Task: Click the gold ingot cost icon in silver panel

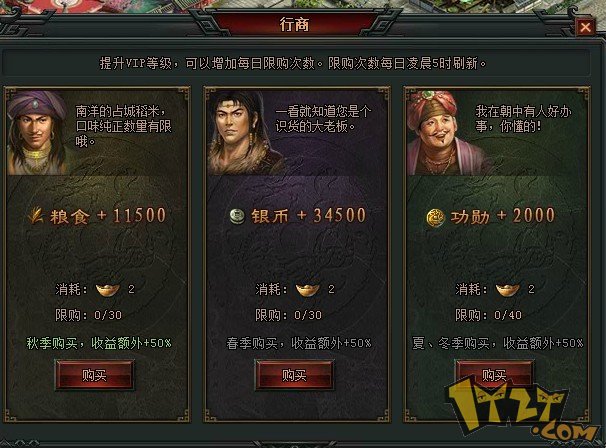Action: click(308, 289)
